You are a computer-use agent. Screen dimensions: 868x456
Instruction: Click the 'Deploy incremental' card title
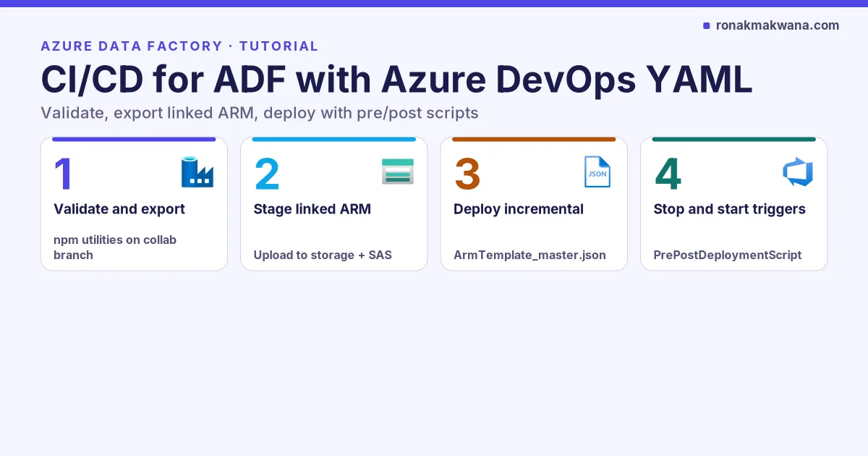tap(519, 209)
